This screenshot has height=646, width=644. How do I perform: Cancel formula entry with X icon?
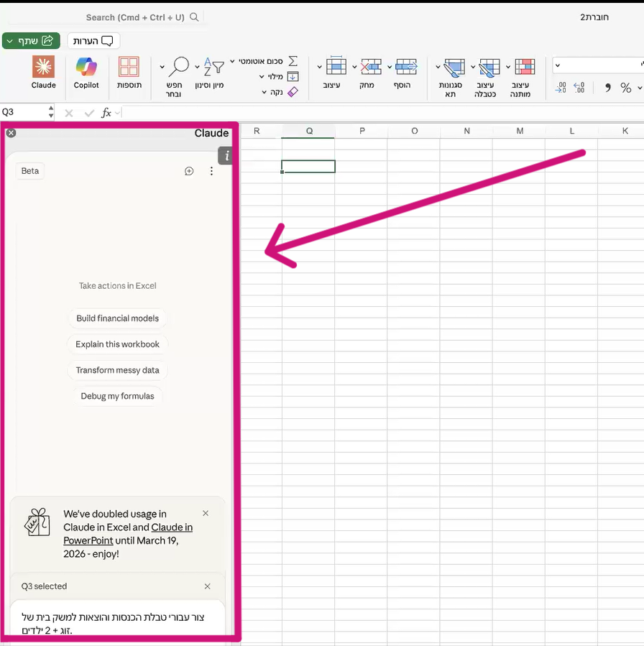pos(69,113)
